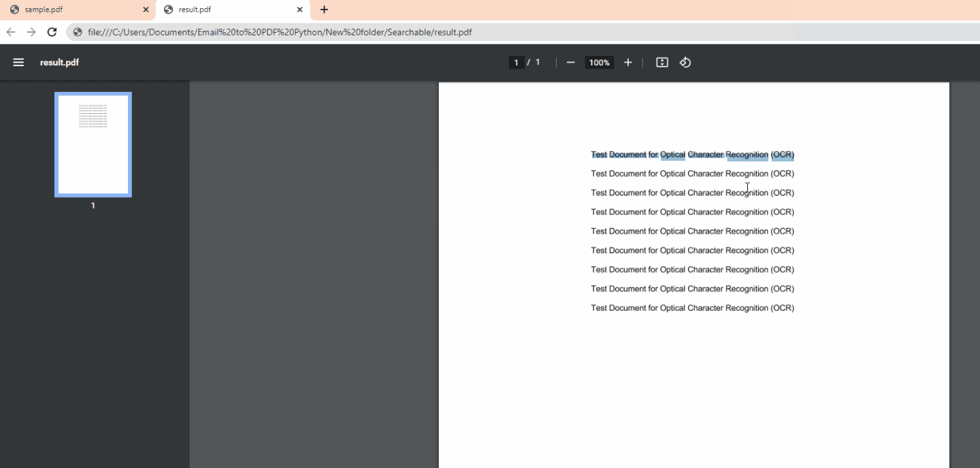Switch to the sample.pdf tab
980x468 pixels.
75,10
